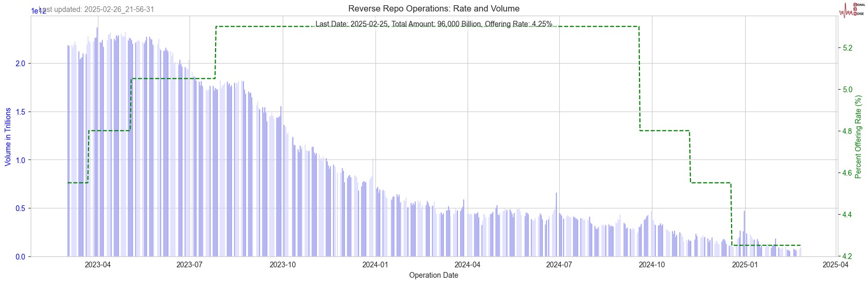Click the chart title Reverse Repo Operations
Viewport: 868px width, 284px height.
point(433,8)
